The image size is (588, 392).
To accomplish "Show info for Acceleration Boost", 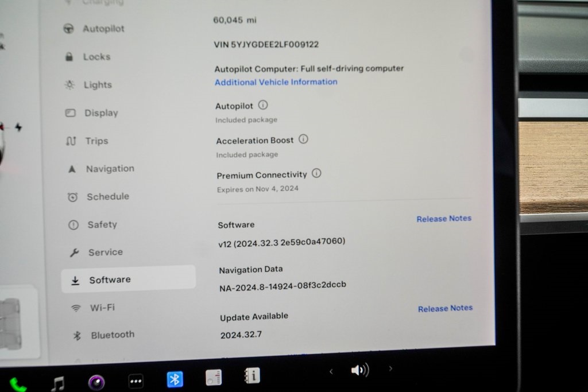I will click(x=304, y=139).
